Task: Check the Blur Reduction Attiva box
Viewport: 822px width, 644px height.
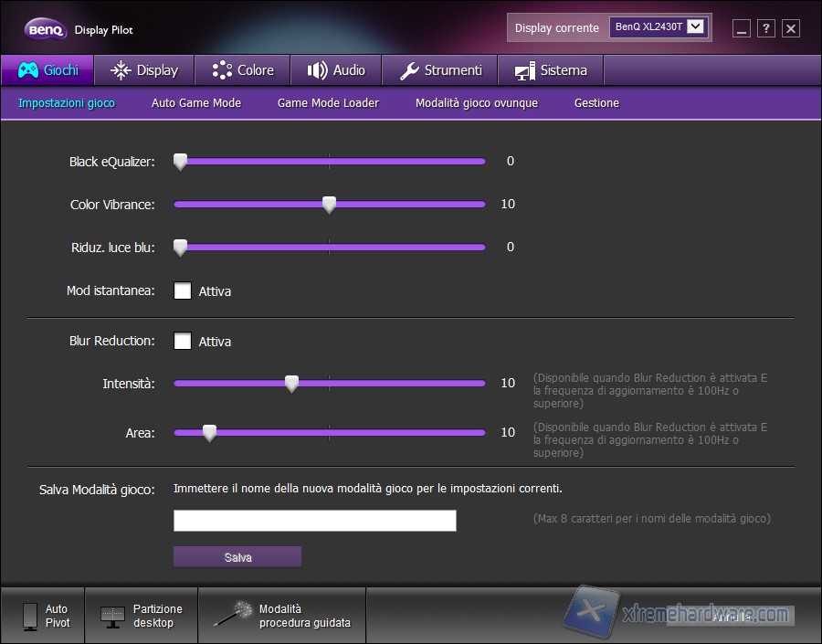Action: tap(182, 341)
